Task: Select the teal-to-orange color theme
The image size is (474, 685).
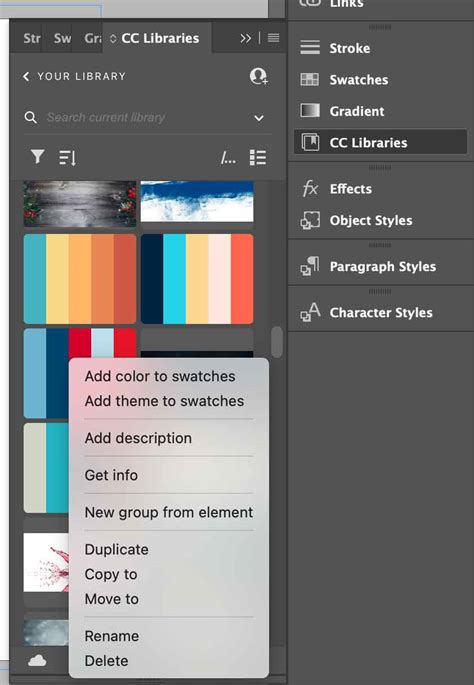Action: click(x=80, y=279)
